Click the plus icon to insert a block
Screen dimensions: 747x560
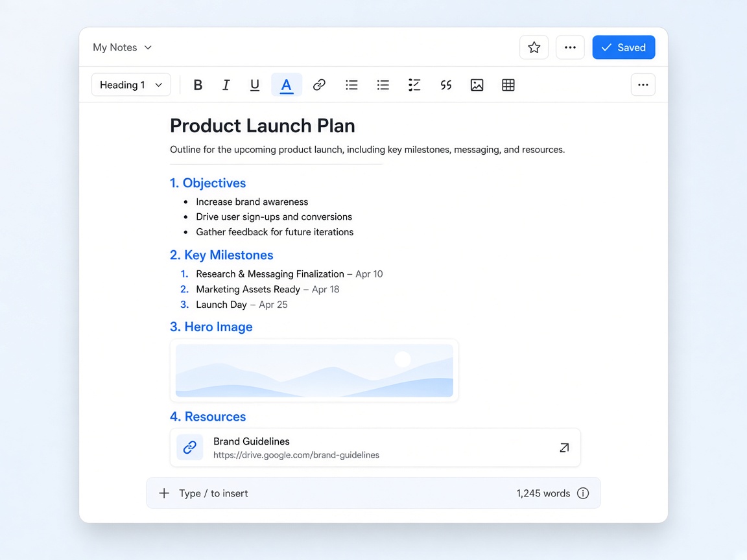pyautogui.click(x=164, y=493)
